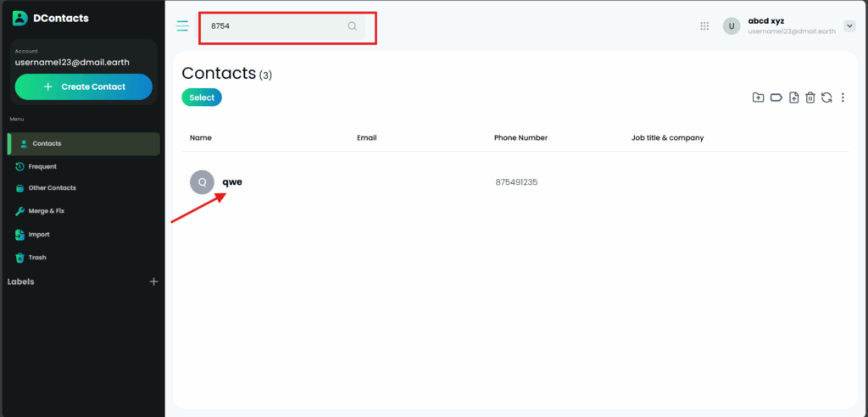Click the search magnifier icon
Viewport: 868px width, 417px height.
(x=352, y=26)
